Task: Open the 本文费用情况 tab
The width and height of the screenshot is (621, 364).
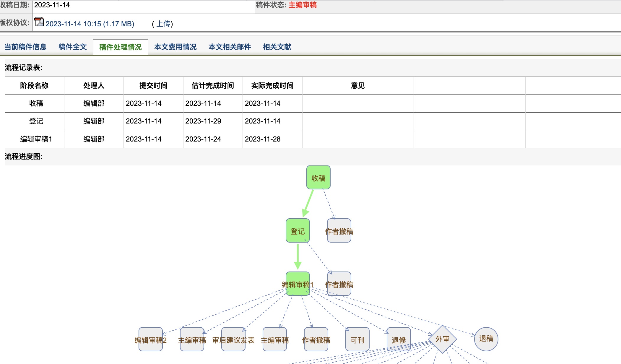Action: [x=175, y=47]
